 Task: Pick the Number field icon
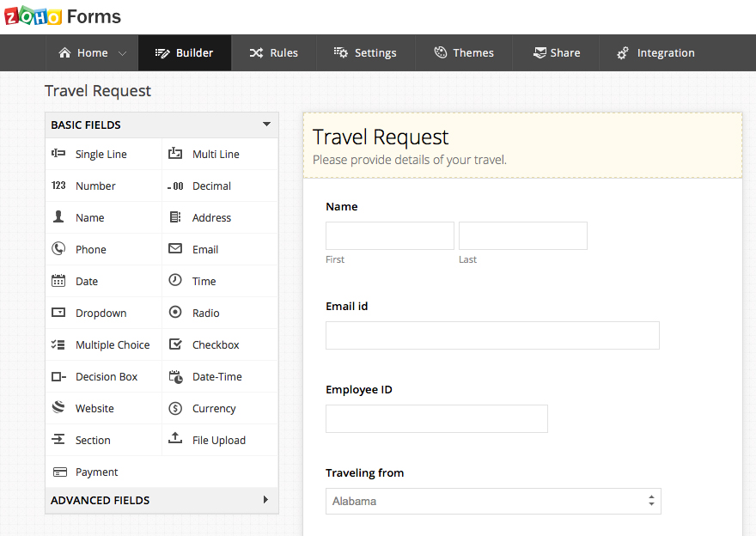(58, 186)
